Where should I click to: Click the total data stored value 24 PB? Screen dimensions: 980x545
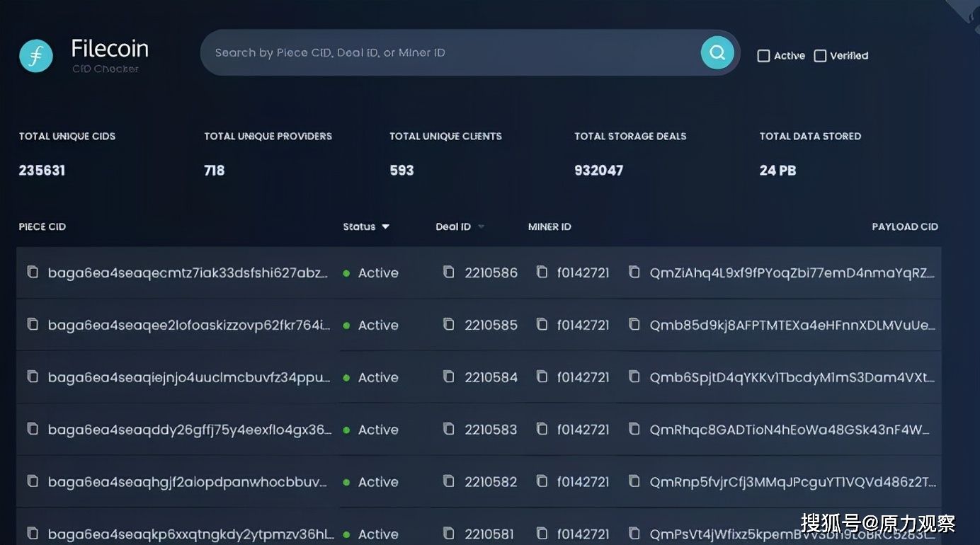pyautogui.click(x=778, y=171)
